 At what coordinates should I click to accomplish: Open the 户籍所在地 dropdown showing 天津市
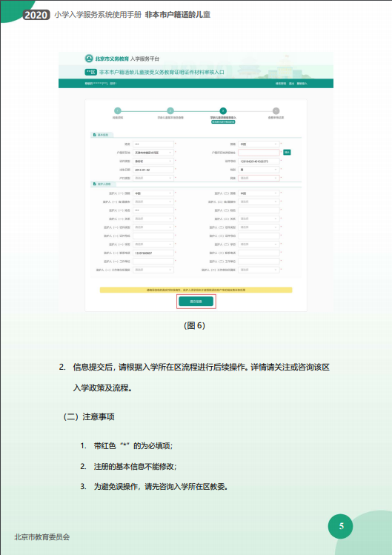pos(153,153)
